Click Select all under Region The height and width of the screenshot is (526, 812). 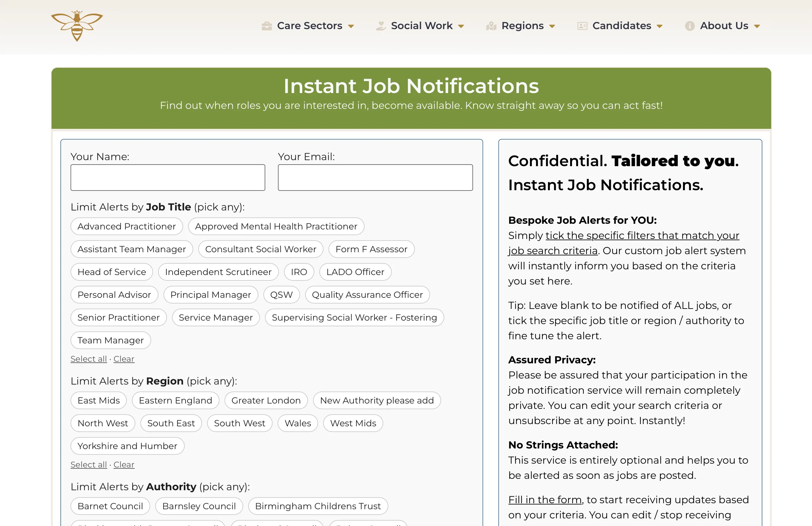click(89, 465)
